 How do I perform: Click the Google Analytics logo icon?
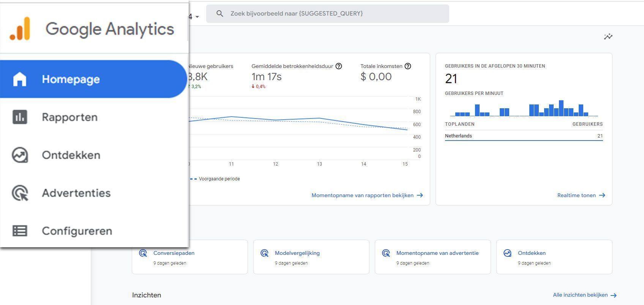pos(20,28)
